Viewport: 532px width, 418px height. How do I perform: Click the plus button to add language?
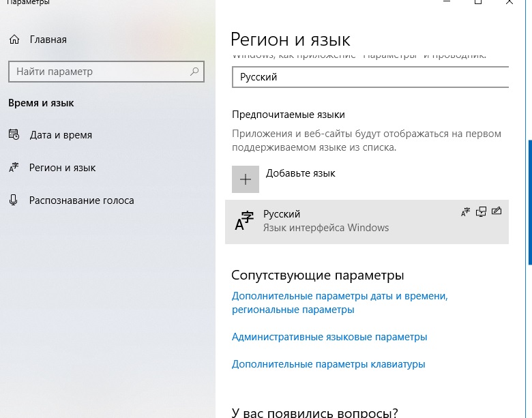pyautogui.click(x=246, y=179)
